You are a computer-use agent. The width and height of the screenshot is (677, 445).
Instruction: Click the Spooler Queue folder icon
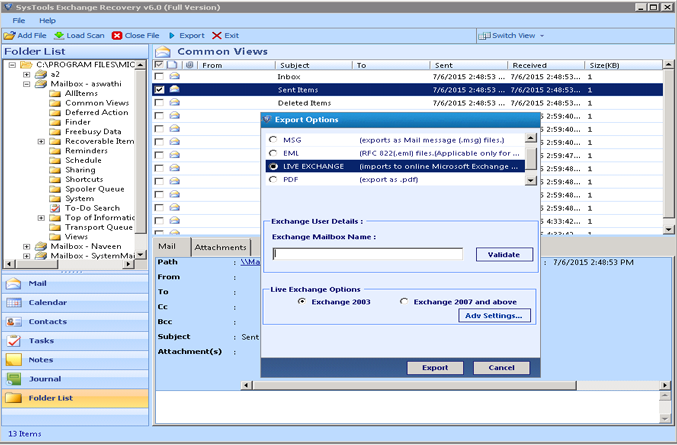[x=55, y=189]
